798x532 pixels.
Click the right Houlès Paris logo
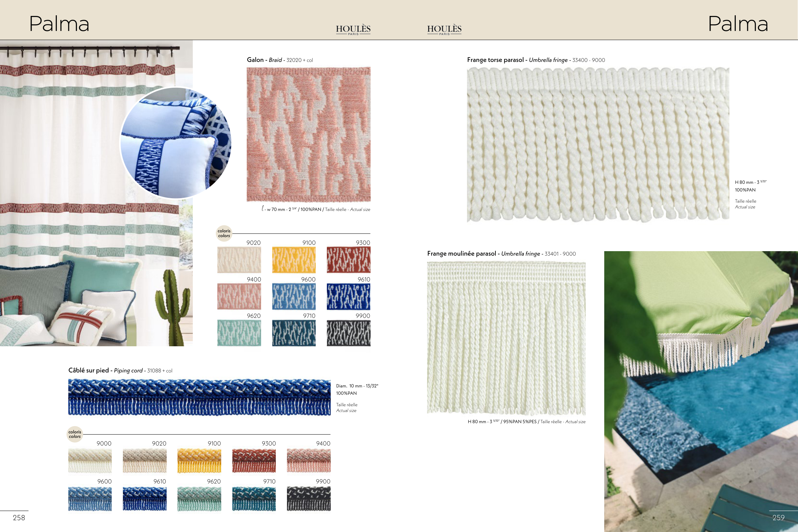444,29
